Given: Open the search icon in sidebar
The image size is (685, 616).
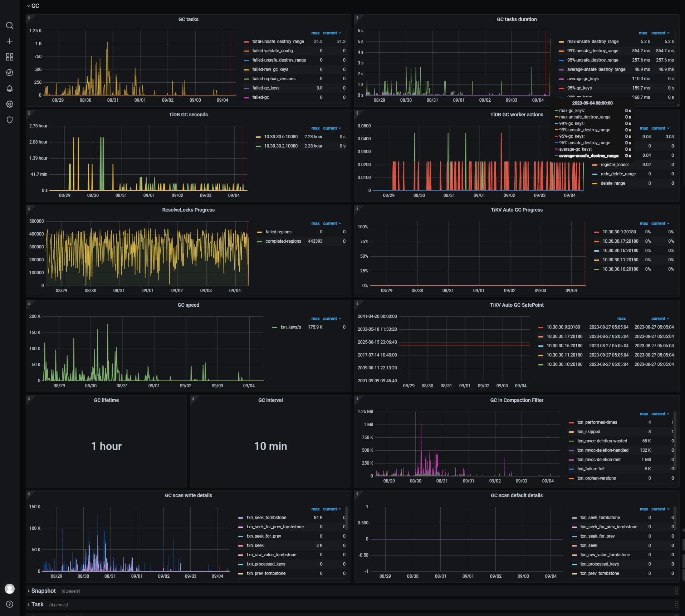Looking at the screenshot, I should pos(10,25).
